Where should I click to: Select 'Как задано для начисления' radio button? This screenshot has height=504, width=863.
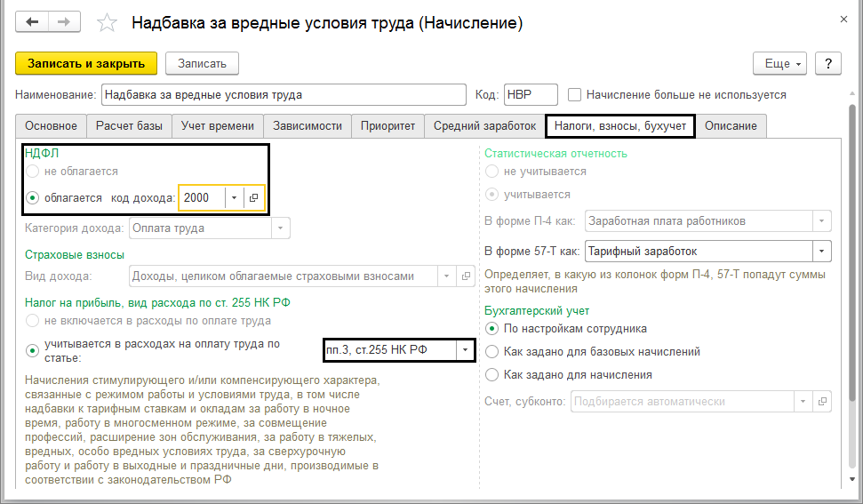pos(492,375)
